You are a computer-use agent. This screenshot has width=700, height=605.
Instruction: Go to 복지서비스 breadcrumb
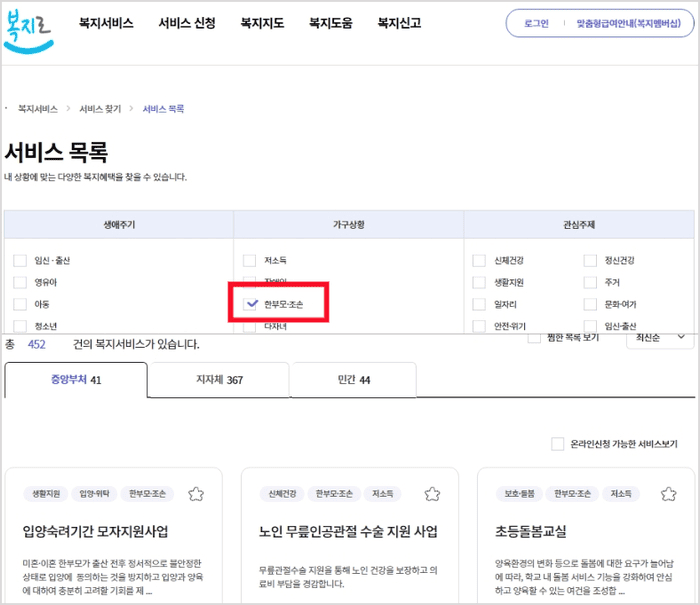pos(38,109)
